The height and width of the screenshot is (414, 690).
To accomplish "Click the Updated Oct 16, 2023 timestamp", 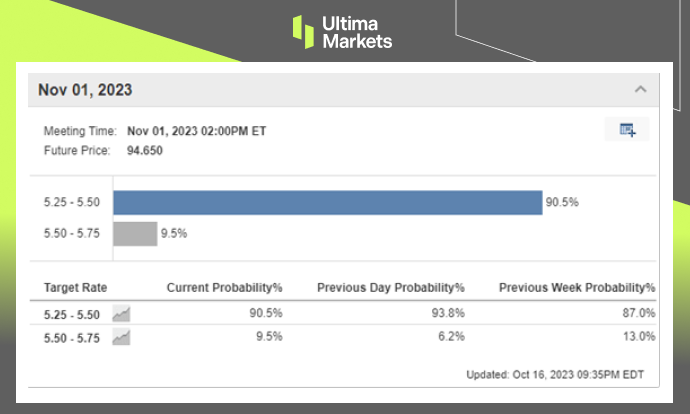I will [x=555, y=375].
